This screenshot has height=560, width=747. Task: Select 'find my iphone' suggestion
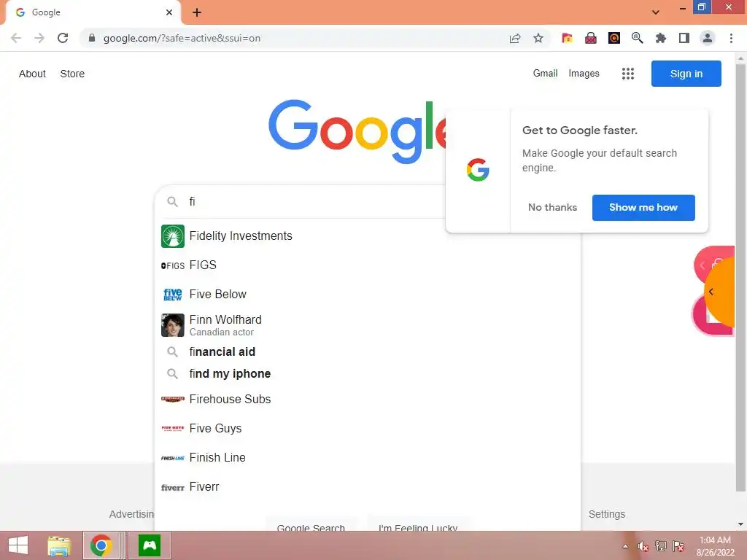click(368, 373)
